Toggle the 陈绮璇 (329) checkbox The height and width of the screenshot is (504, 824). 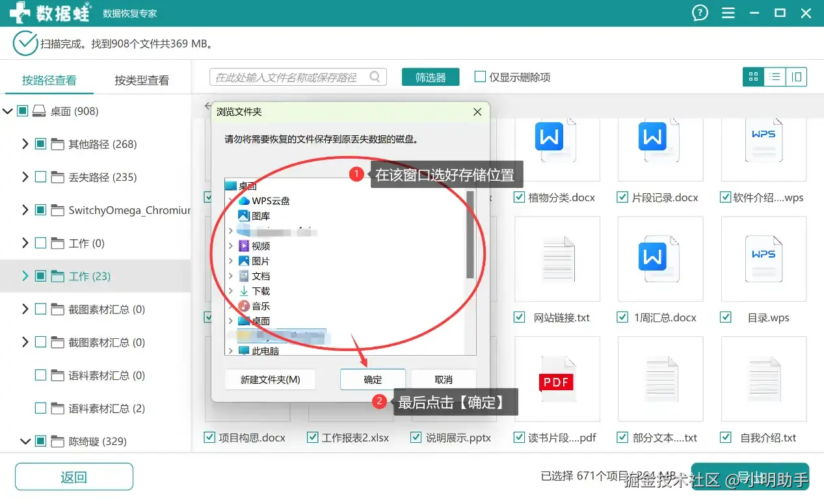40,442
